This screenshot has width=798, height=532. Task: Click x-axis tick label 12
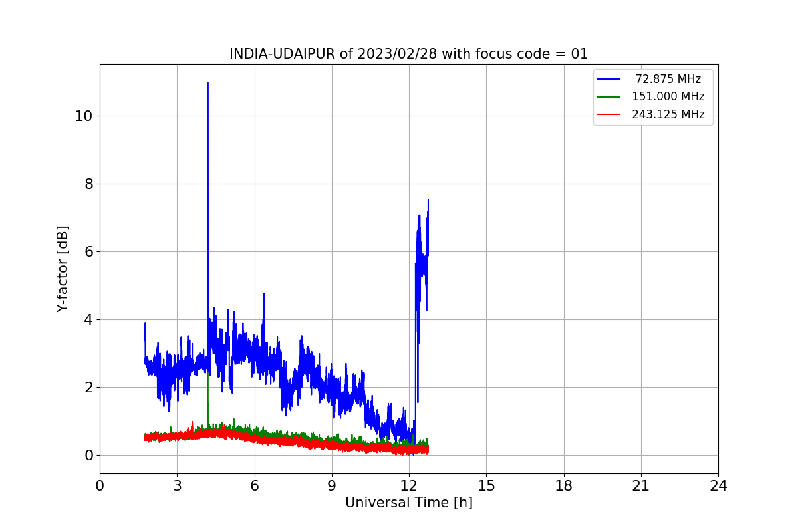(409, 486)
